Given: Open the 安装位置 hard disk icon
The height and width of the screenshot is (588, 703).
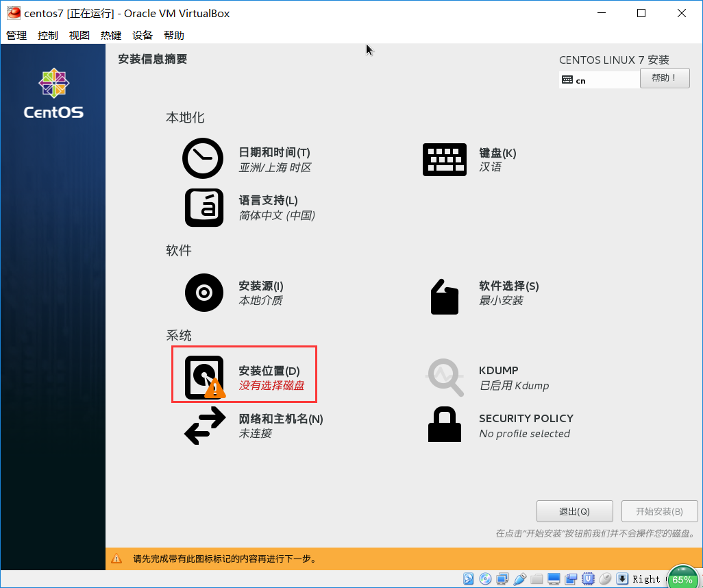Looking at the screenshot, I should [x=204, y=377].
